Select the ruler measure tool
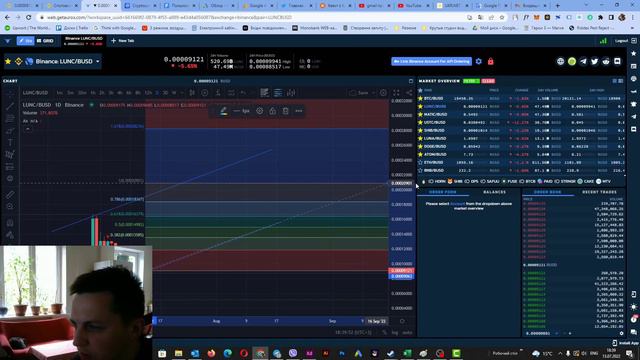Screen dimensions: 640x360 (x=10, y=195)
